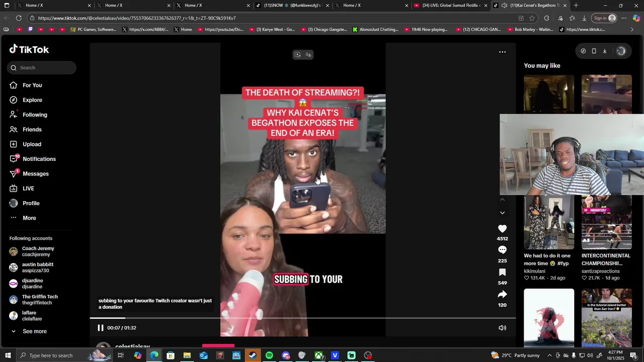Toggle auto-scroll icon above the video

click(x=297, y=55)
